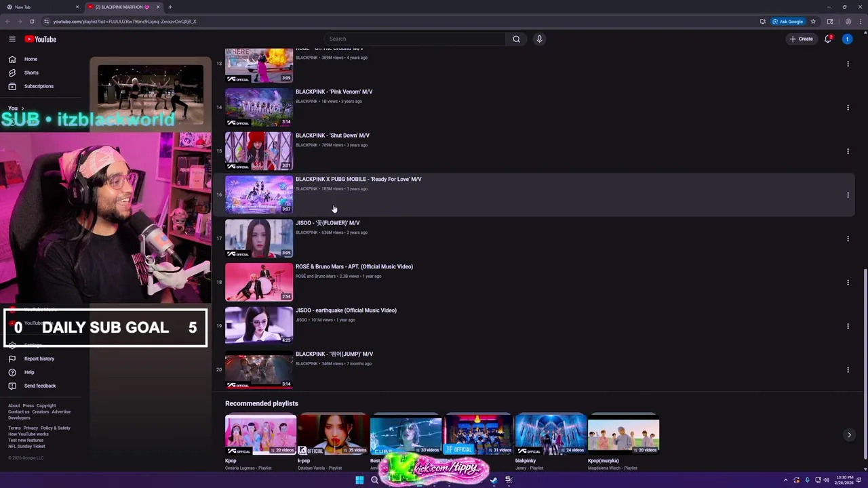Open options for the APT. video
This screenshot has width=868, height=488.
848,282
